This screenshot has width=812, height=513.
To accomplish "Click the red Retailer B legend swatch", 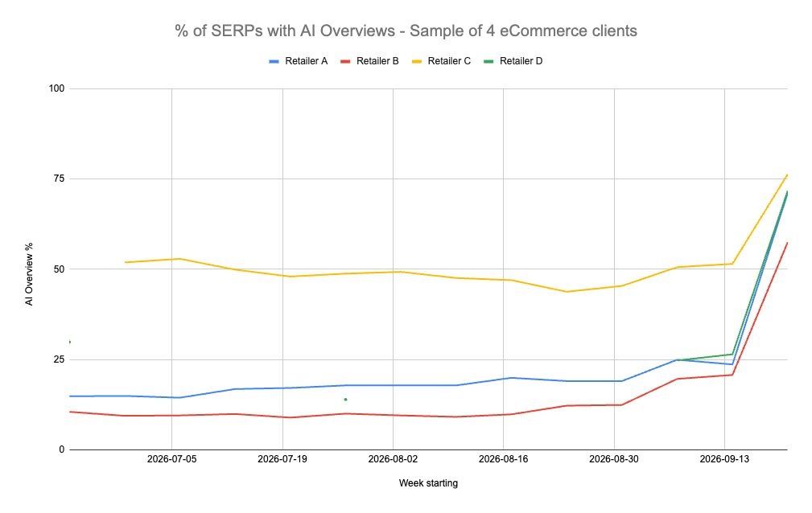I will click(345, 62).
